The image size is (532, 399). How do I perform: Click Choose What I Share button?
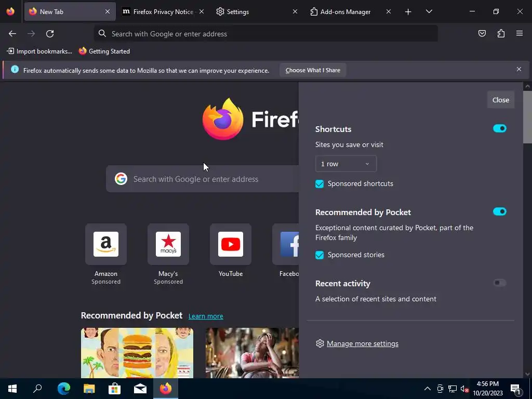pos(313,70)
